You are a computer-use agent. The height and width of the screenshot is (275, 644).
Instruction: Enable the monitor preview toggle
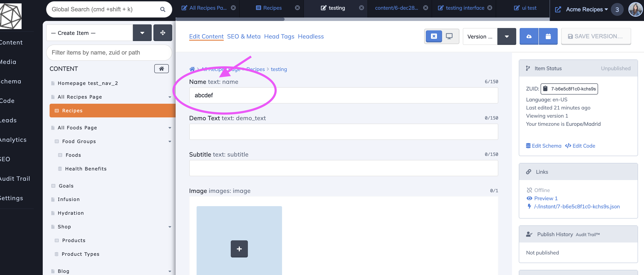tap(450, 36)
